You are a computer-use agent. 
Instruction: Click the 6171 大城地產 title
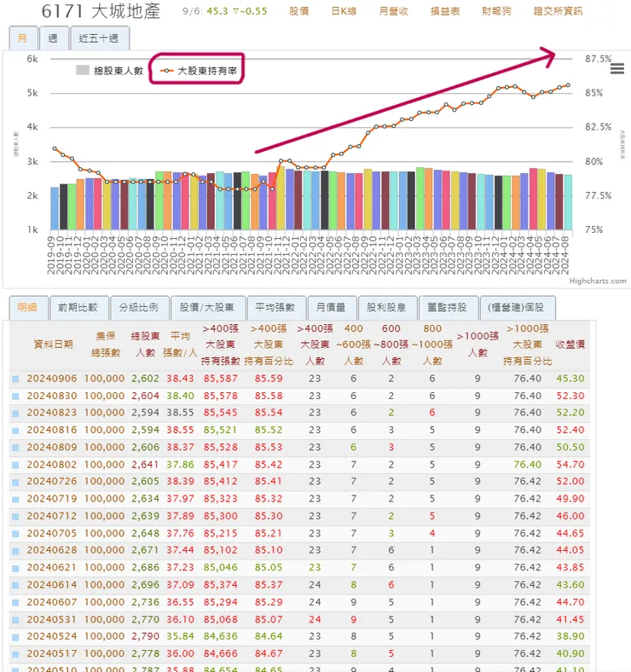point(101,11)
